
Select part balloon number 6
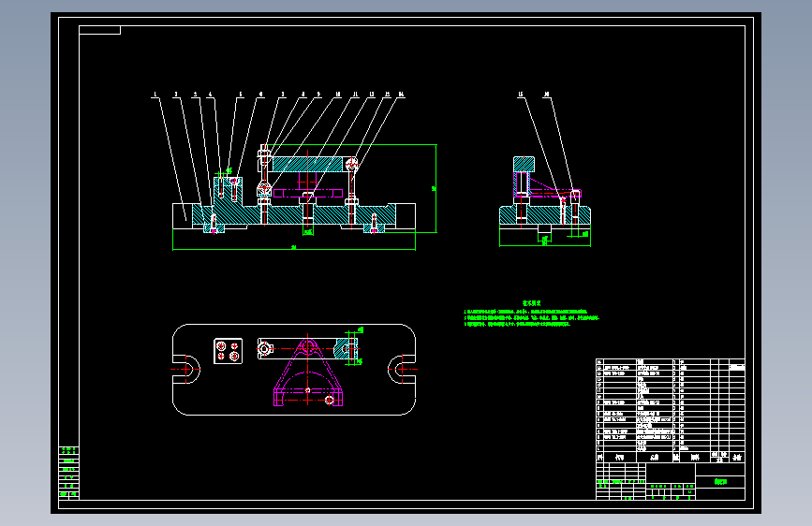pos(260,95)
